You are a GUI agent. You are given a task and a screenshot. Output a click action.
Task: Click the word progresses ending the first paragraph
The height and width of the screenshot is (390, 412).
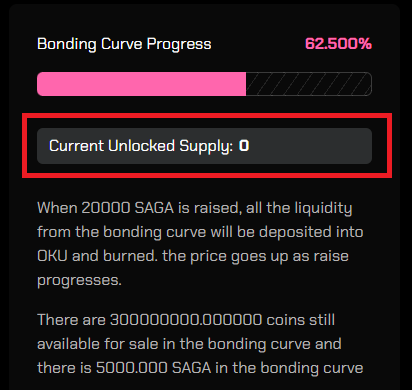(x=79, y=281)
